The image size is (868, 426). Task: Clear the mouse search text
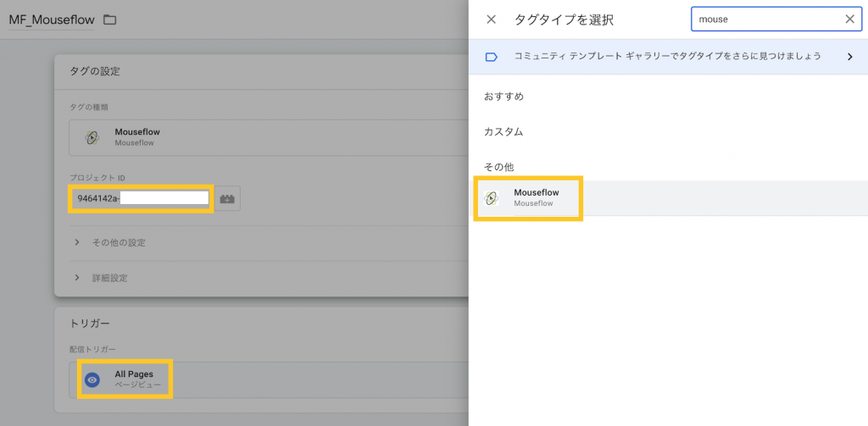pyautogui.click(x=849, y=19)
